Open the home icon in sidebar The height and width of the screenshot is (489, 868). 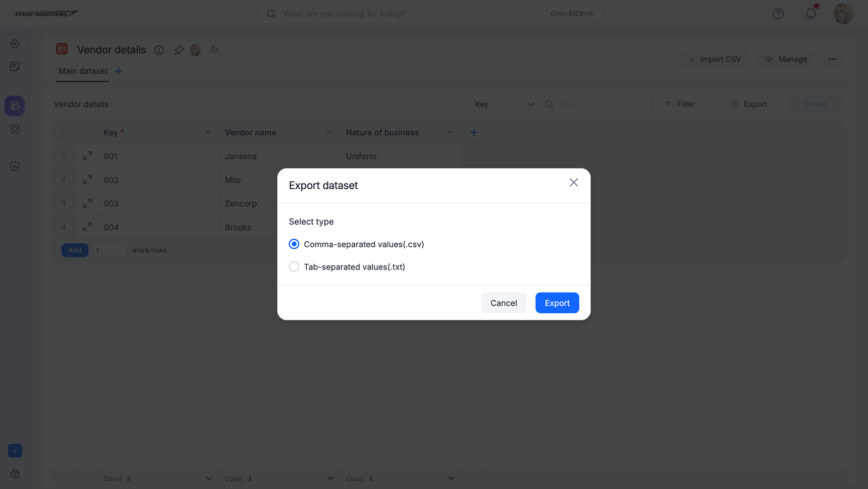tap(15, 43)
